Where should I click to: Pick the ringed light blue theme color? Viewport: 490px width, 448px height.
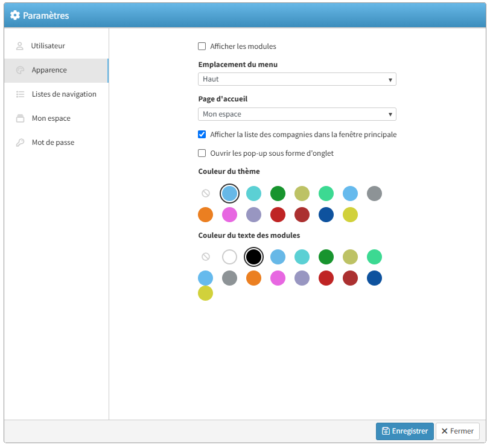point(230,194)
